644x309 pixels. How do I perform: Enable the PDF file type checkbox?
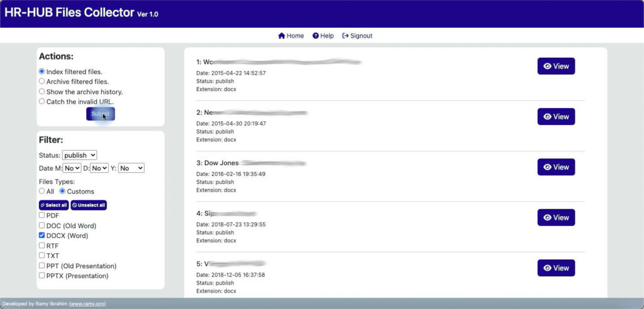click(42, 215)
